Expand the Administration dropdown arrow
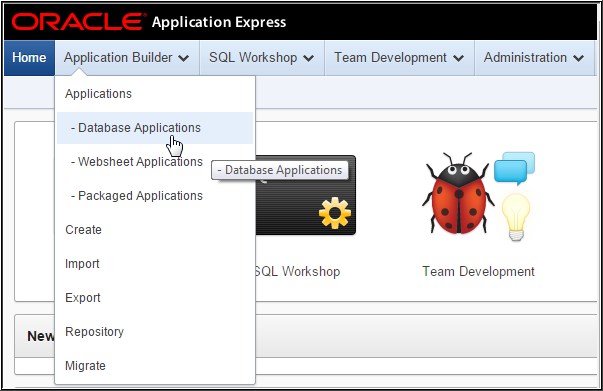This screenshot has width=603, height=391. [x=578, y=58]
